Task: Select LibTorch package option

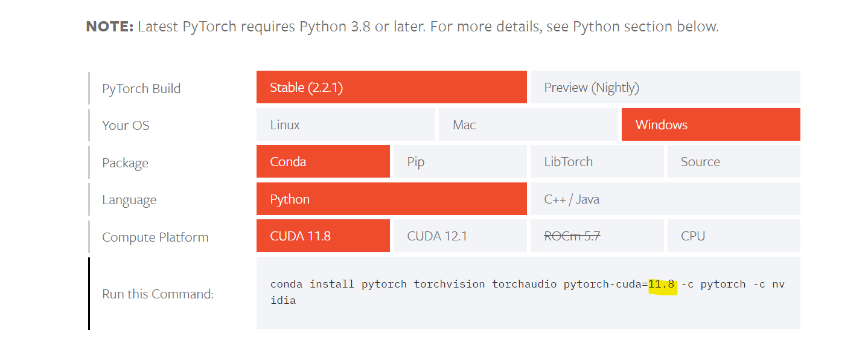Action: pos(597,161)
